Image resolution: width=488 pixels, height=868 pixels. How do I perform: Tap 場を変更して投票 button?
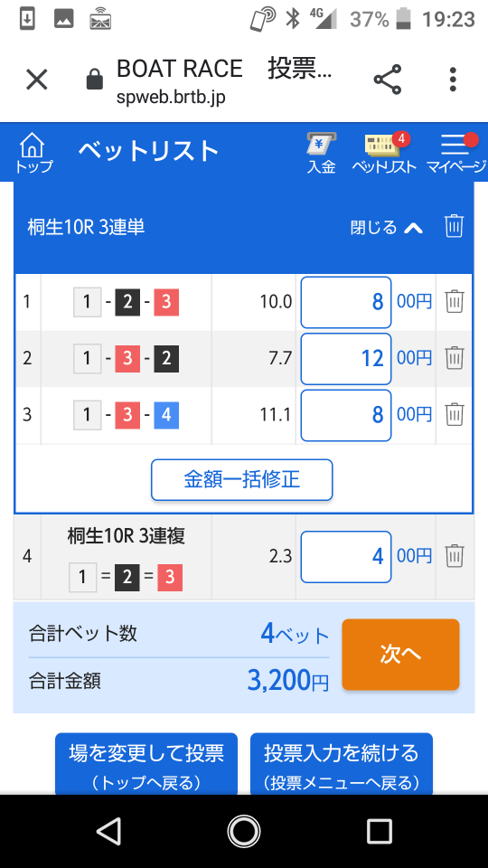pos(146,766)
